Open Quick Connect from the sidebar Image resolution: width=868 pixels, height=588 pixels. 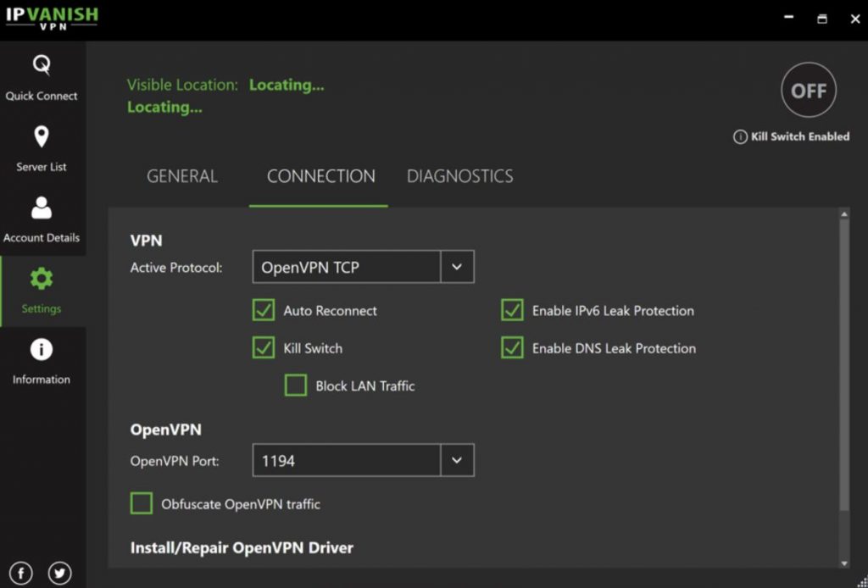[42, 77]
